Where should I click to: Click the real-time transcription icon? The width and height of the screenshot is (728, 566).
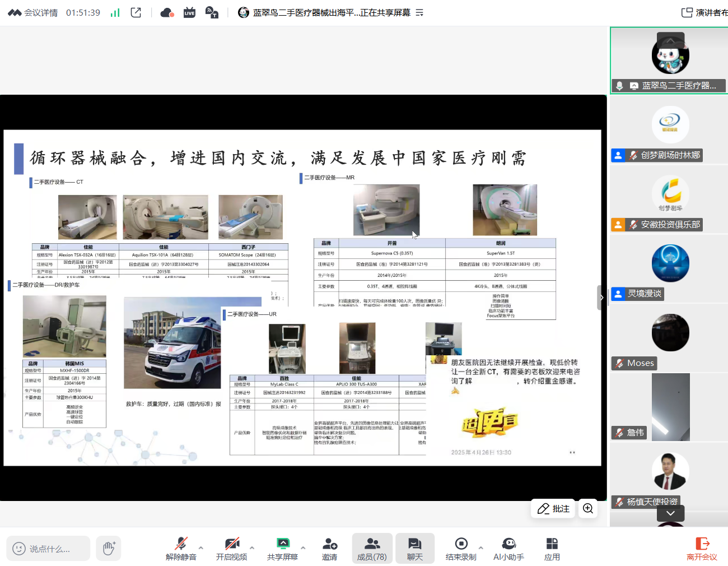click(x=212, y=12)
